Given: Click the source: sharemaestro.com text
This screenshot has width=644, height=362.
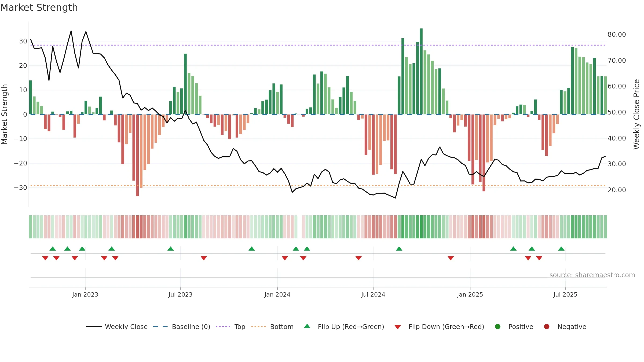Looking at the screenshot, I should 592,275.
